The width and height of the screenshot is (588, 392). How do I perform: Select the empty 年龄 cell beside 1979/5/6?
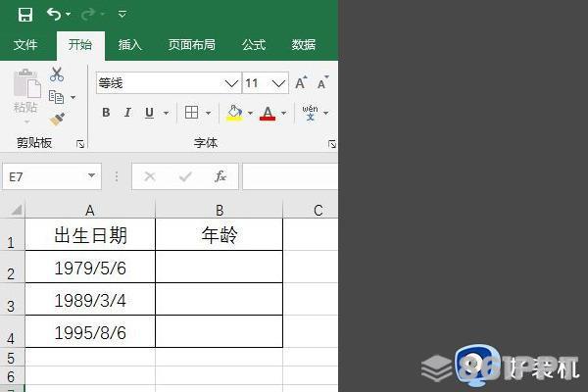point(219,267)
